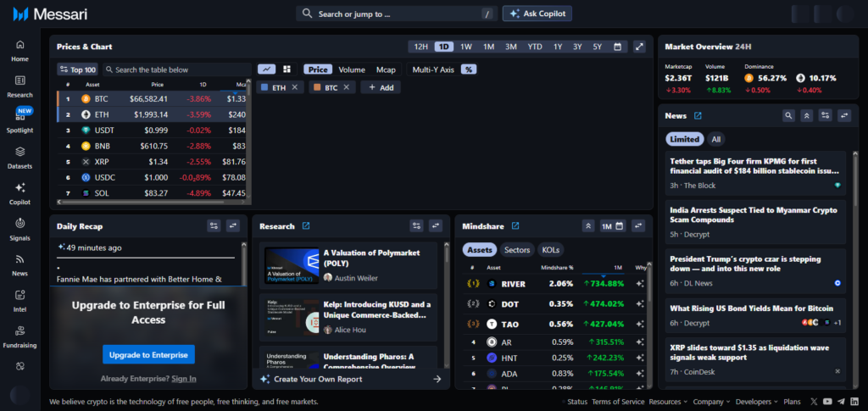This screenshot has height=411, width=868.
Task: Open the Fundraising sidebar section
Action: (19, 335)
